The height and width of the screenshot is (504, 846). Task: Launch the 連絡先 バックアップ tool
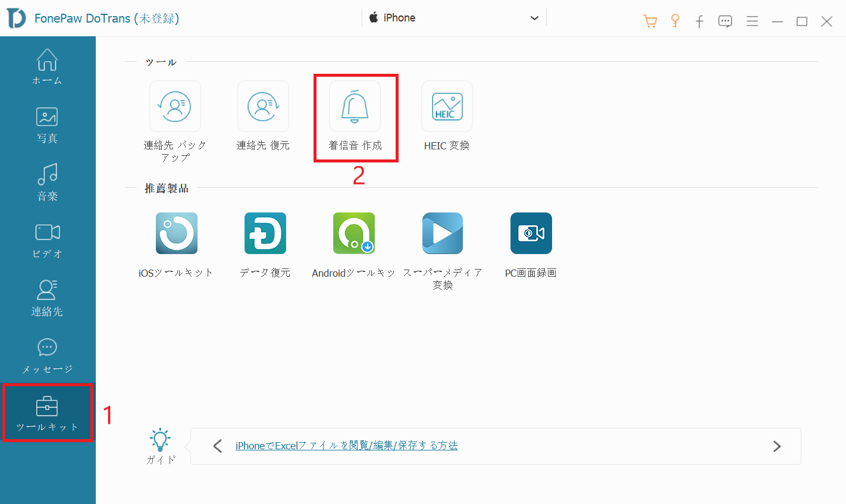175,107
